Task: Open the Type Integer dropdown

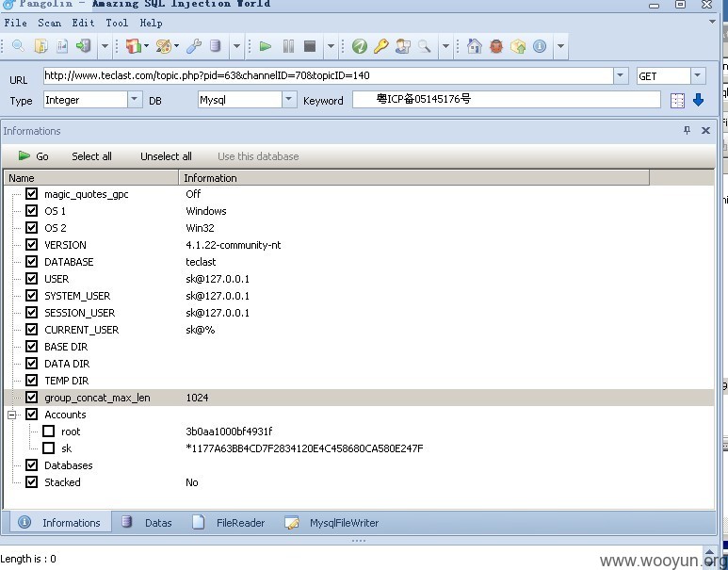Action: tap(134, 99)
